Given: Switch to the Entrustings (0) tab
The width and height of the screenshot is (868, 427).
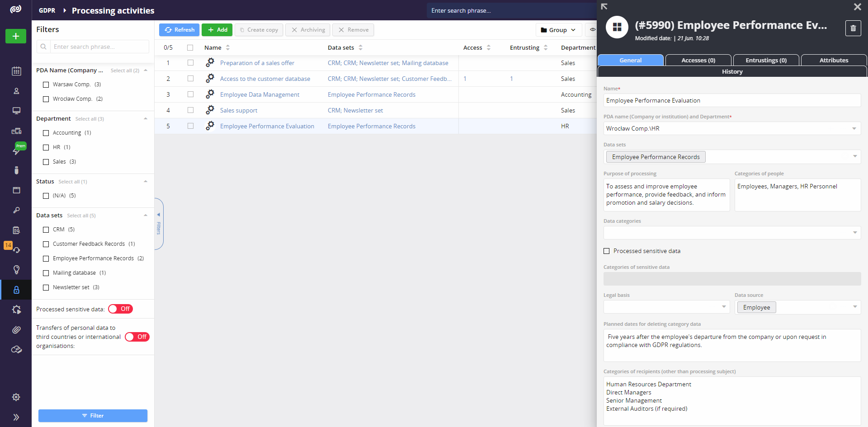Looking at the screenshot, I should point(766,60).
